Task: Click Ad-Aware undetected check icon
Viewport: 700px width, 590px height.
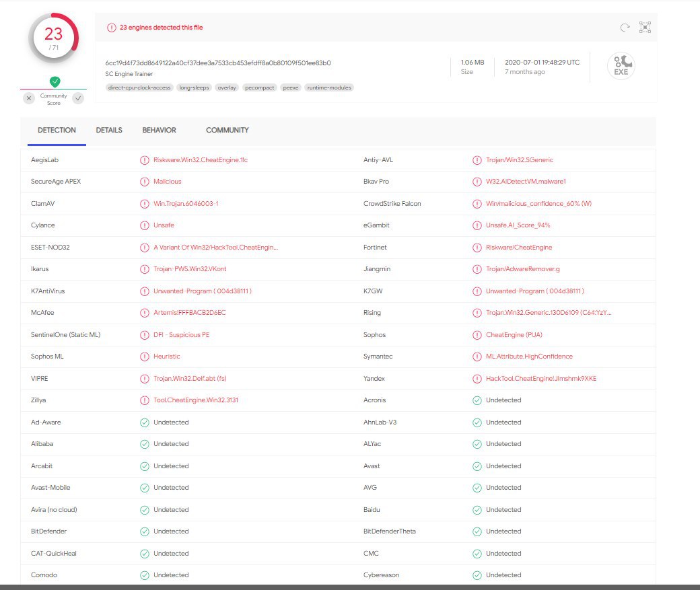Action: tap(145, 422)
